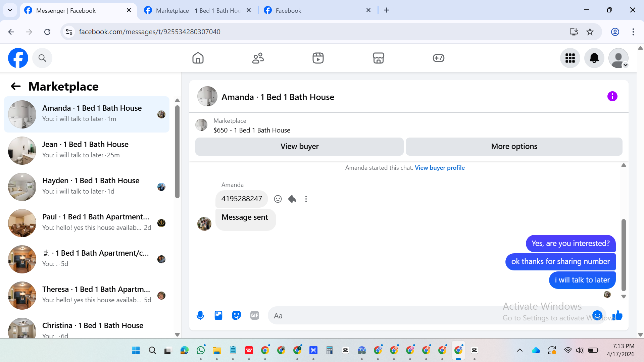Choose a GIF in the composer
The height and width of the screenshot is (362, 644).
[255, 316]
